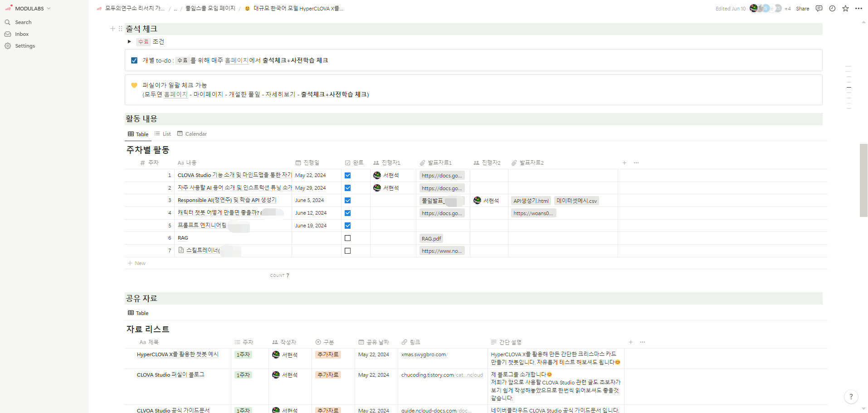Click the 진행자2 column header
Image resolution: width=868 pixels, height=413 pixels.
tap(487, 162)
